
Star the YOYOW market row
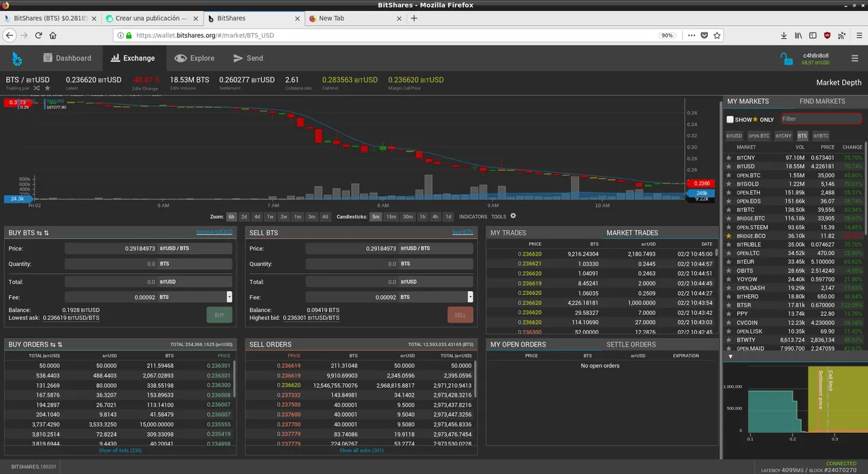click(729, 279)
